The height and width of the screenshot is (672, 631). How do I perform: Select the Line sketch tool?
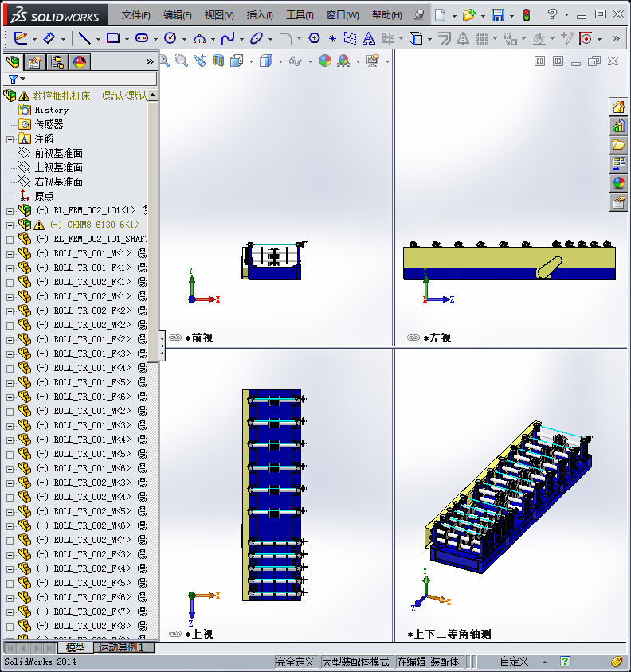click(x=84, y=38)
